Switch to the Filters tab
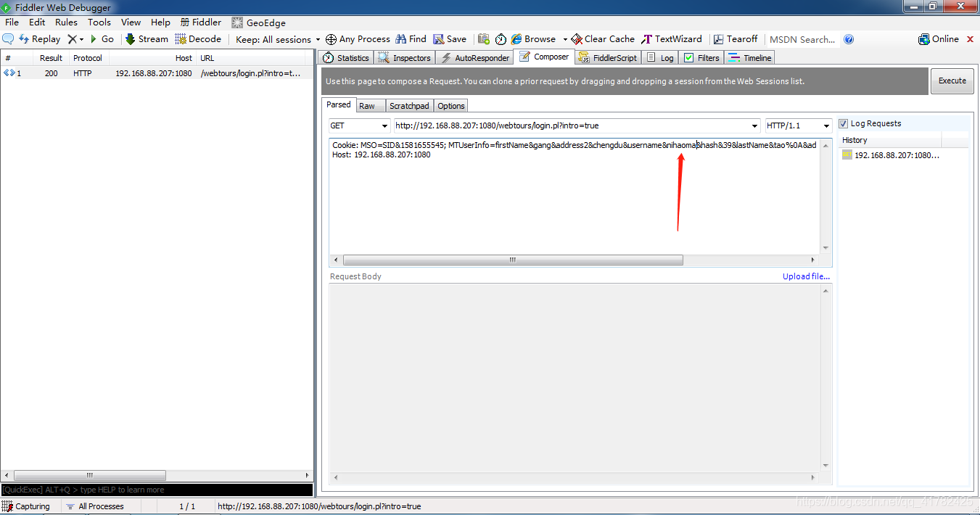Viewport: 980px width, 515px height. coord(701,57)
